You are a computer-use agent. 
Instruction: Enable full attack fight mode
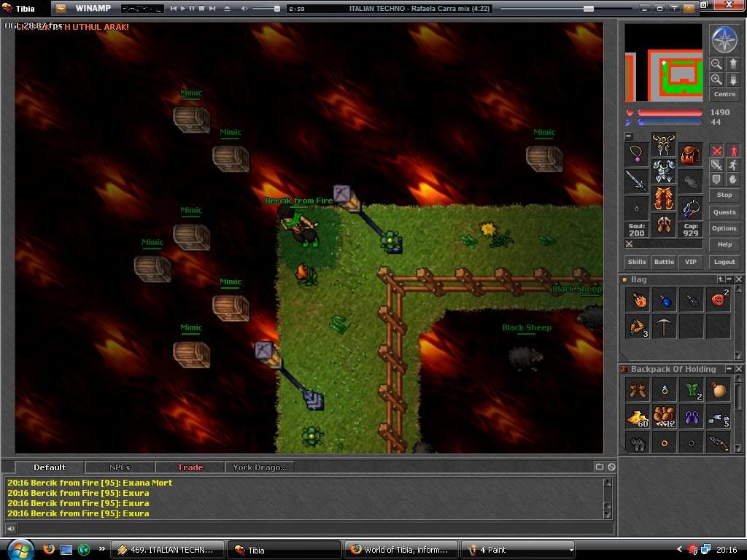click(716, 151)
